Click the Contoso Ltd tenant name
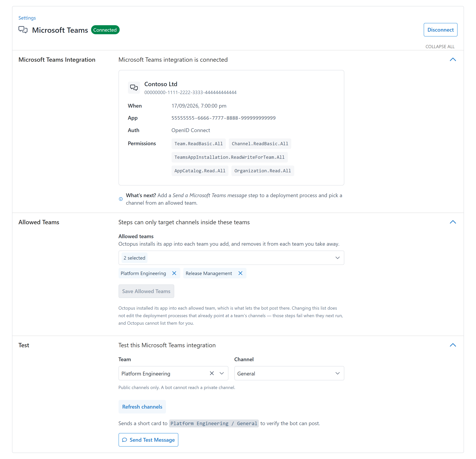 [161, 84]
